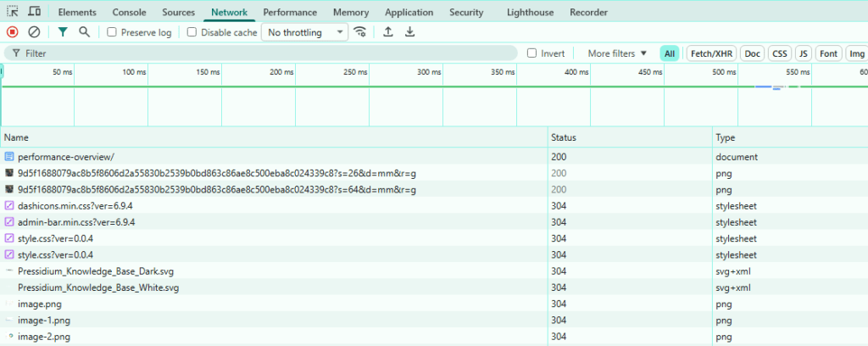Viewport: 868px width, 346px height.
Task: Select the image-1.png request row
Action: [x=434, y=321]
